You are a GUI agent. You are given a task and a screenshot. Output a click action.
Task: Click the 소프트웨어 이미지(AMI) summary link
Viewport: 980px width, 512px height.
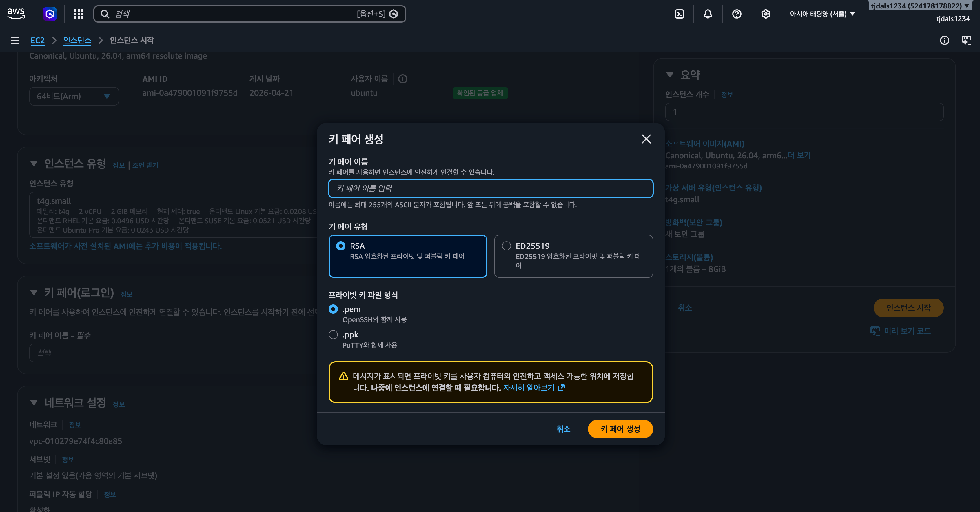tap(704, 144)
